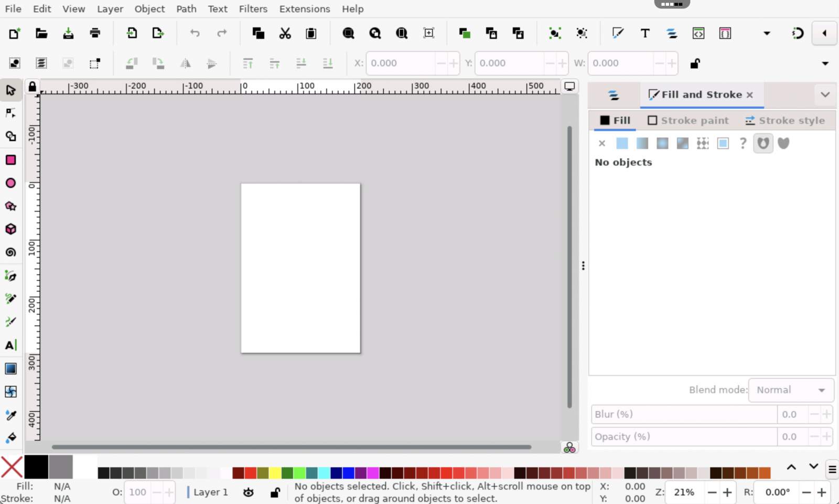Toggle the width/height ratio lock
Screen dimensions: 839x504
pyautogui.click(x=695, y=63)
